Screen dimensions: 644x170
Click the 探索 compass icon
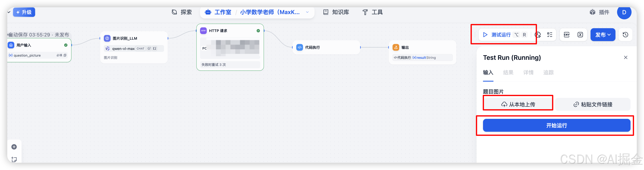(x=174, y=12)
